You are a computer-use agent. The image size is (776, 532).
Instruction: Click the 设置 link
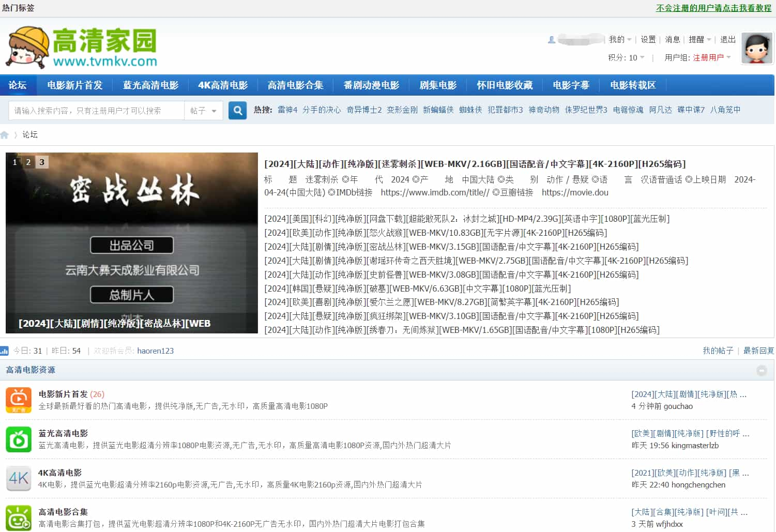coord(648,39)
